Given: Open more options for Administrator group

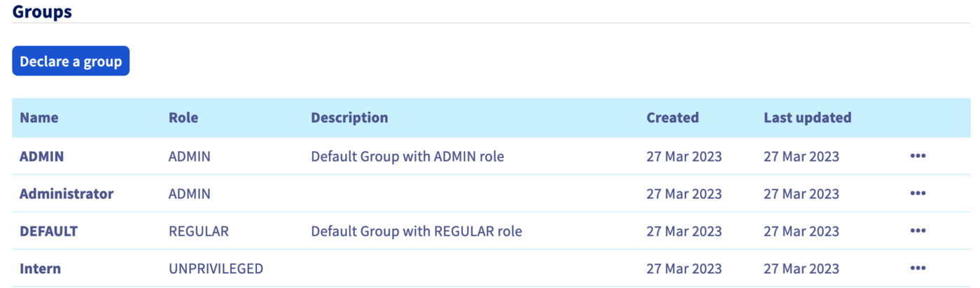Looking at the screenshot, I should pyautogui.click(x=918, y=194).
